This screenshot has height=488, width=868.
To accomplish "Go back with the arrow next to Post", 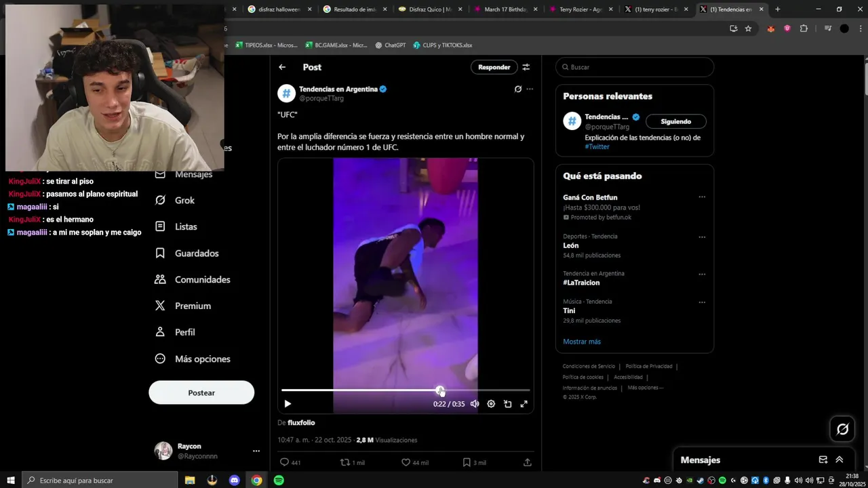I will click(282, 67).
